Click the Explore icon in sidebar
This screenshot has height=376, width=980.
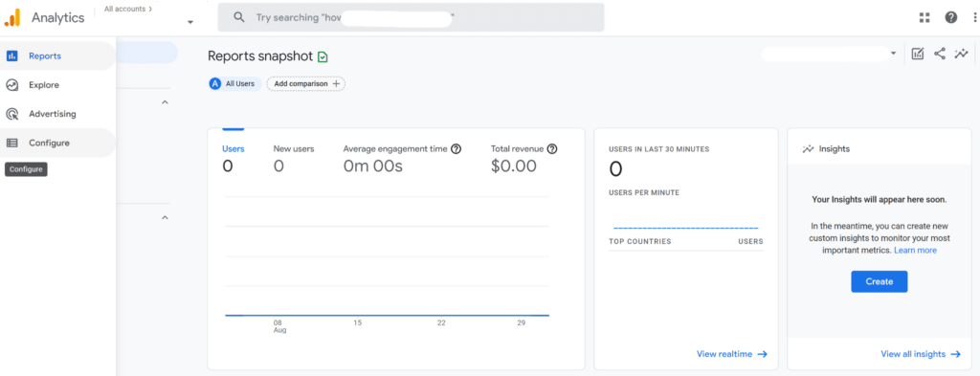click(x=11, y=85)
